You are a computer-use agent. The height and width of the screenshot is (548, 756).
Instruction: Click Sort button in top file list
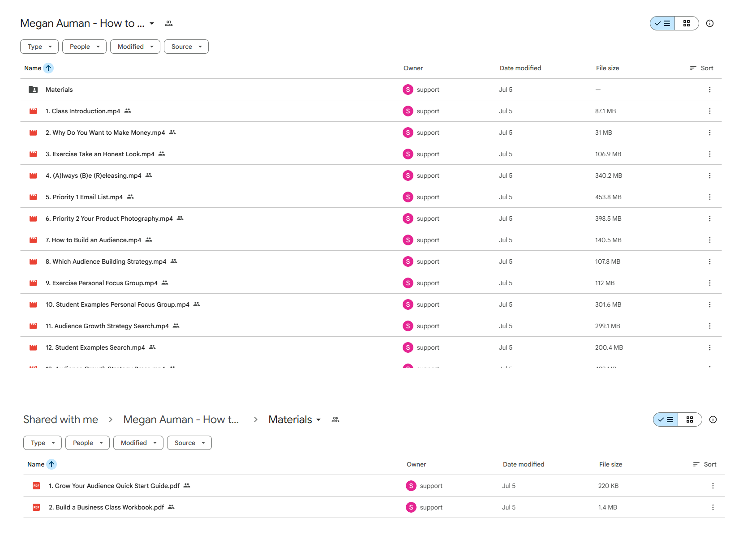[701, 68]
